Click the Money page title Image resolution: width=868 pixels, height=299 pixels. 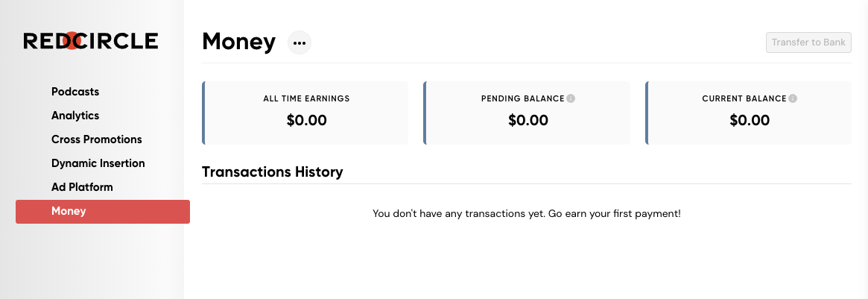click(238, 42)
